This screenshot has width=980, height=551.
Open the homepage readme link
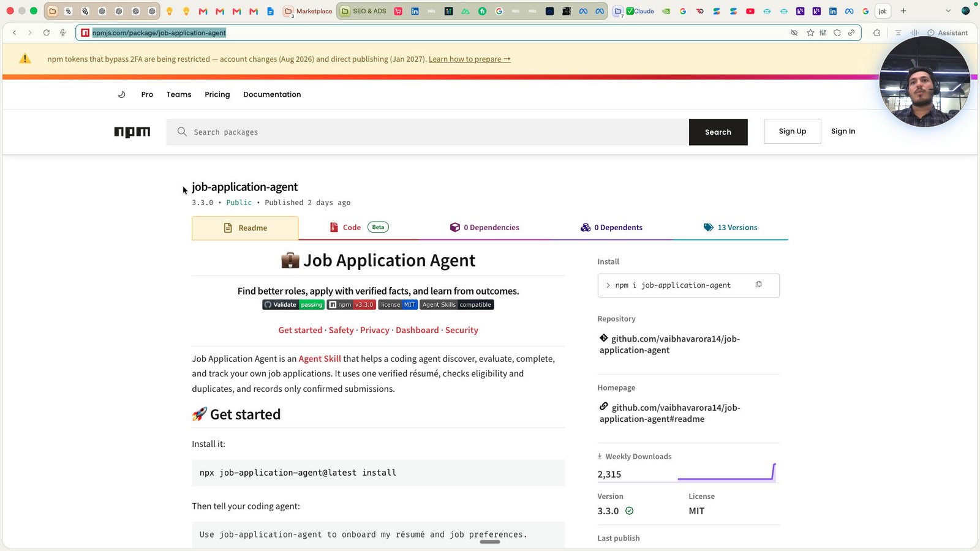[669, 413]
